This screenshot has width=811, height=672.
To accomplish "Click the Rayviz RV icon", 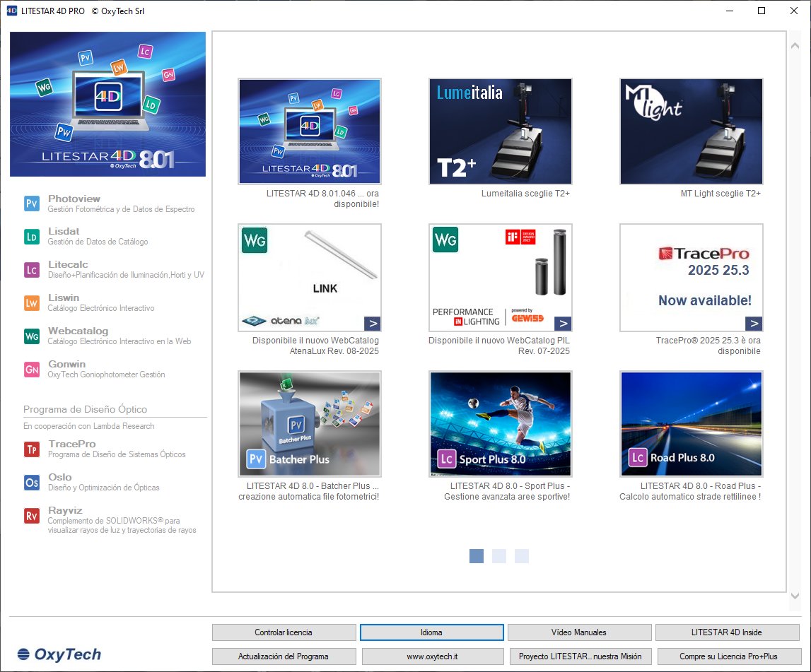I will (32, 516).
